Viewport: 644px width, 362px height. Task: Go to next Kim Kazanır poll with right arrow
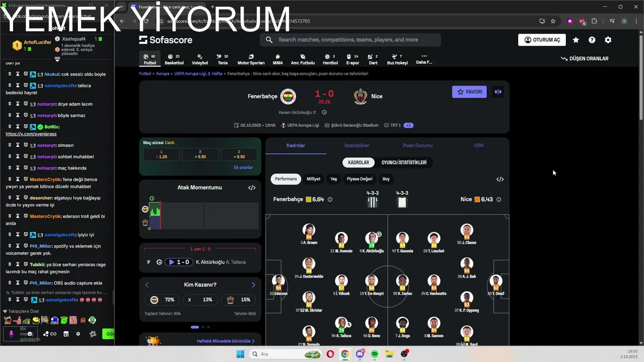point(253,285)
